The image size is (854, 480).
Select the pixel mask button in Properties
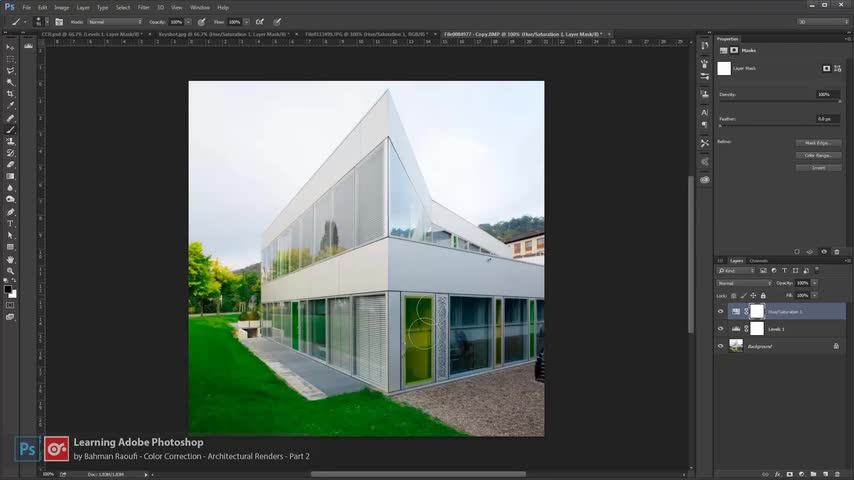pos(827,69)
